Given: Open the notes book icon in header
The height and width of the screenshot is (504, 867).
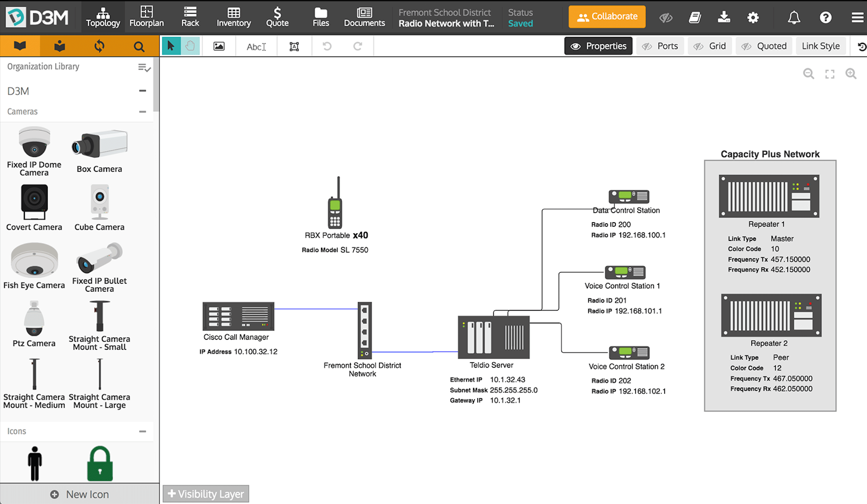Looking at the screenshot, I should click(695, 18).
